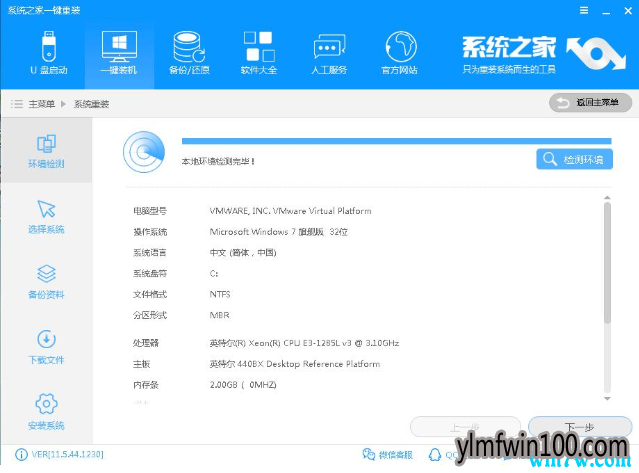Viewport: 639px width, 473px height.
Task: Click Microsoft Windows 7 旗舰版 32位 value
Action: pos(279,232)
